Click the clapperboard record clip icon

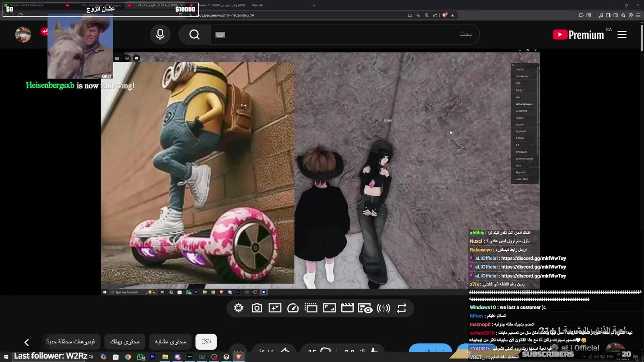347,308
